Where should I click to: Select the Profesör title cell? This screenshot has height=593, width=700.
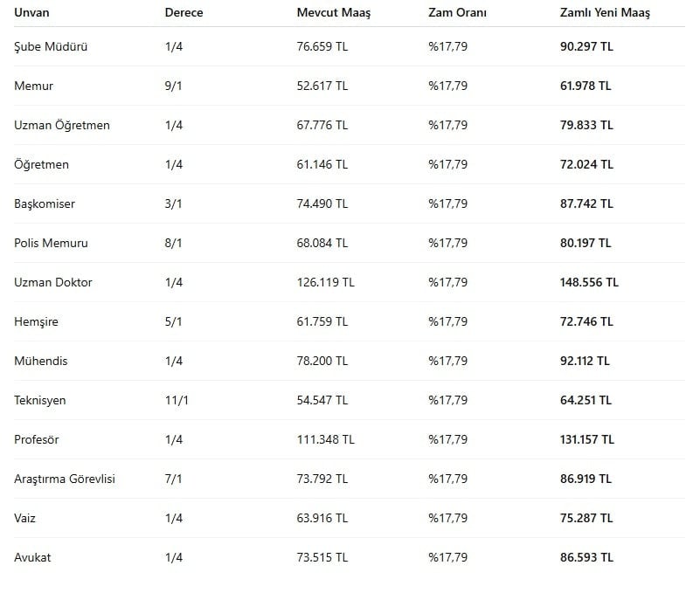pos(37,439)
